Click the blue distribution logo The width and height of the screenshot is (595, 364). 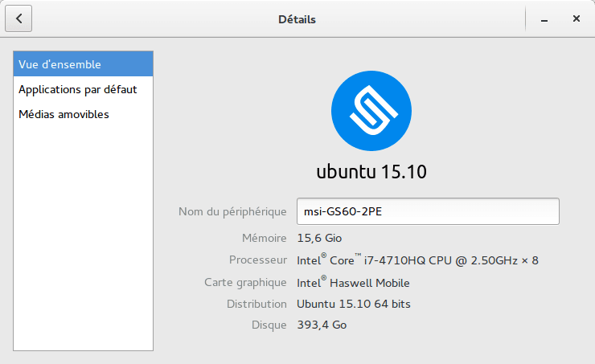tap(371, 111)
